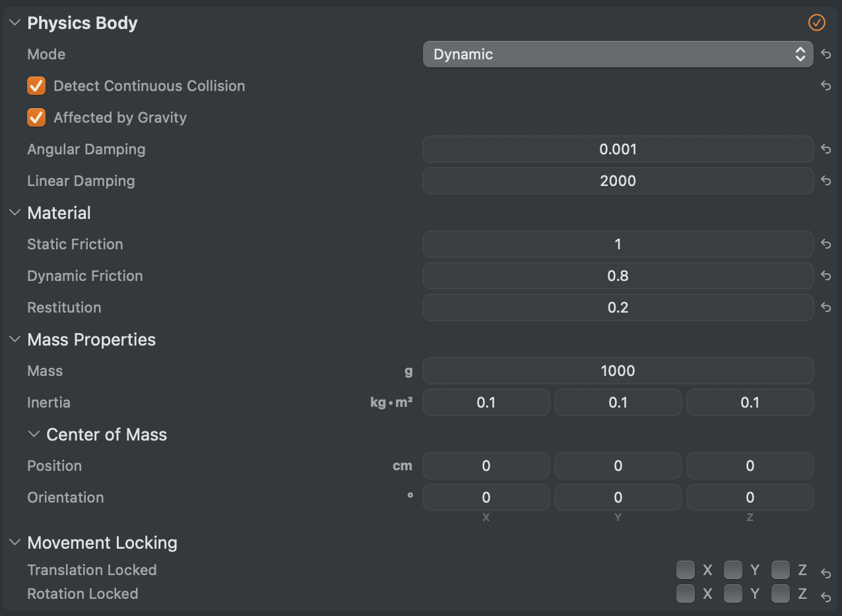Open the Mode dropdown showing Dynamic
This screenshot has height=616, width=842.
point(618,54)
